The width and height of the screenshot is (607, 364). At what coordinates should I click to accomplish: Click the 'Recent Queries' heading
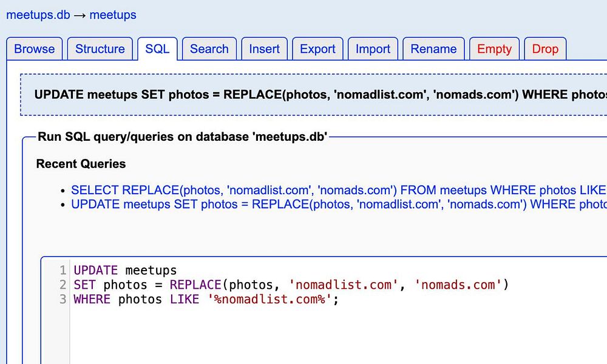pyautogui.click(x=81, y=164)
